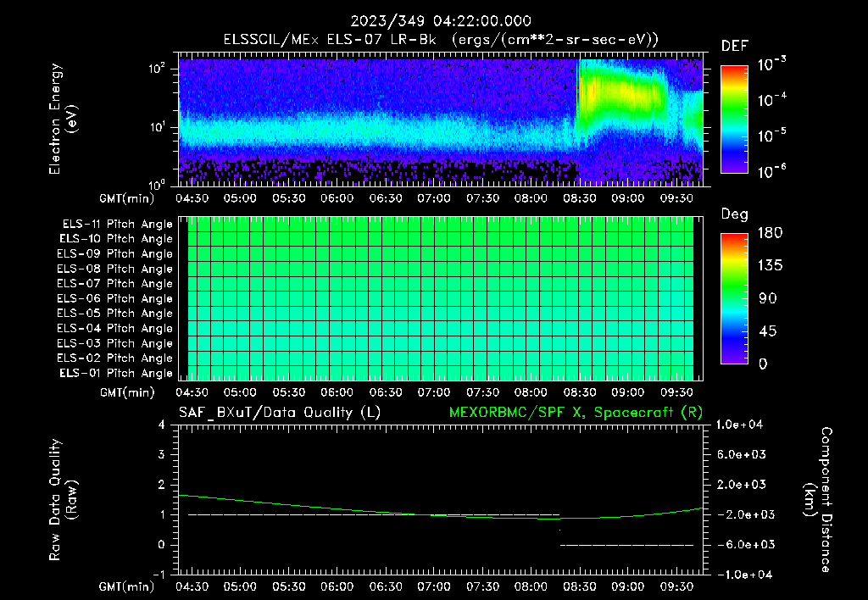Click the timestamp title 2023/349 04:22:00.000

point(441,21)
